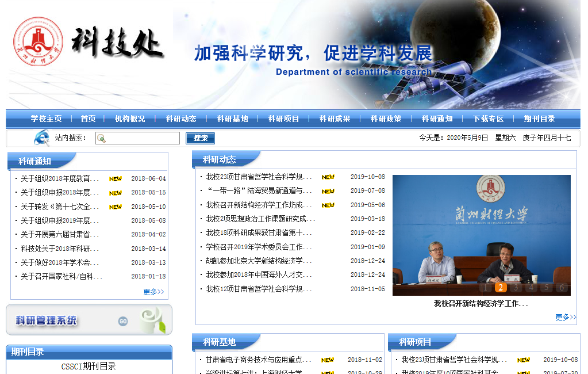Open CSSCI期刊目录 link
This screenshot has width=588, height=374.
click(x=89, y=366)
